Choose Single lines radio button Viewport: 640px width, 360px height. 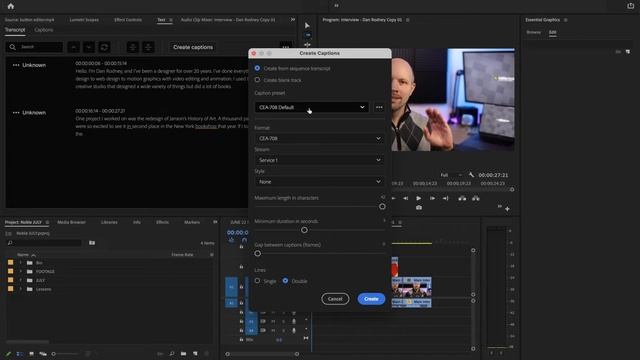[257, 281]
